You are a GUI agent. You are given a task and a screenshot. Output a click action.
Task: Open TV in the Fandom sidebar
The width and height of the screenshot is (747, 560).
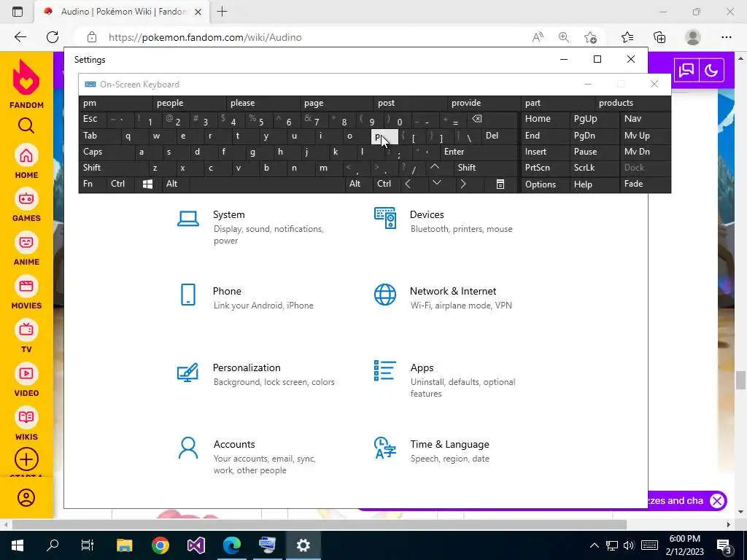pos(26,336)
